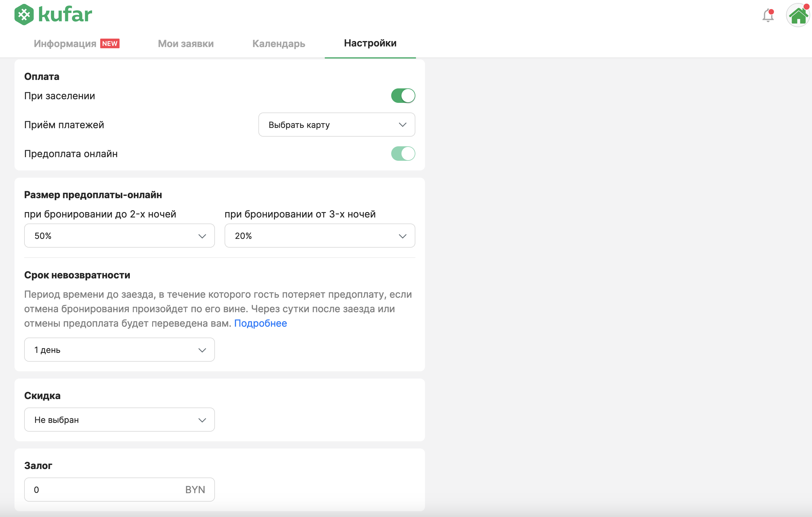This screenshot has width=812, height=517.
Task: Click the Kufar logo
Action: 53,14
